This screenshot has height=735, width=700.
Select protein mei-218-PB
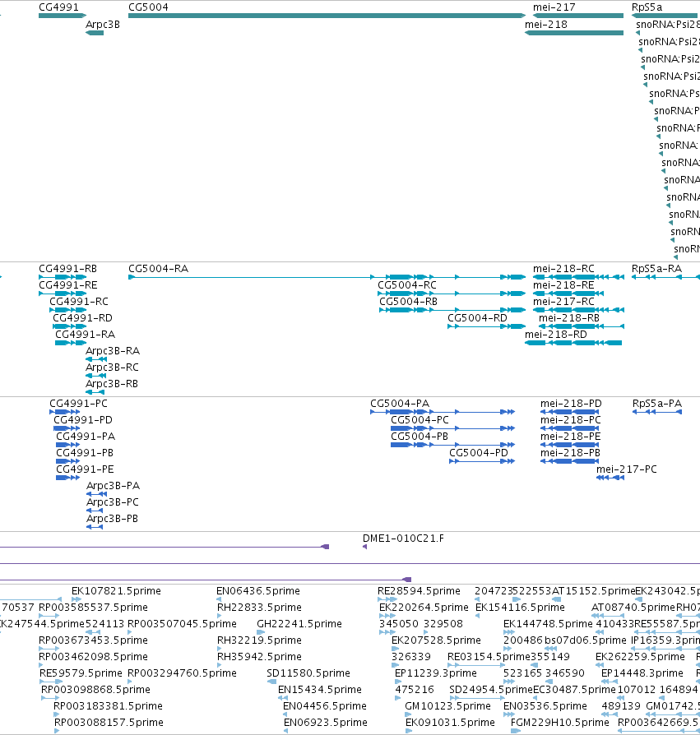coord(570,453)
